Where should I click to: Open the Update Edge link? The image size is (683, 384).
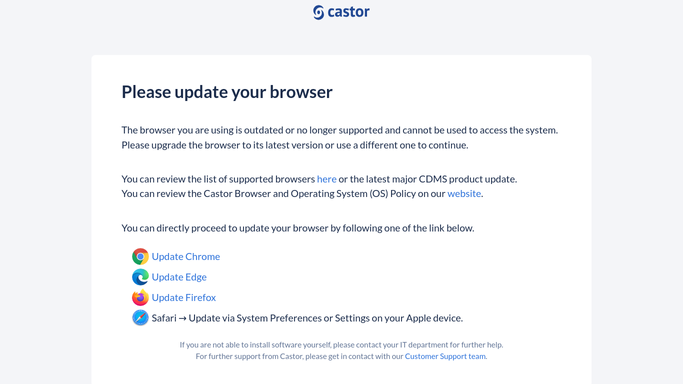tap(179, 277)
